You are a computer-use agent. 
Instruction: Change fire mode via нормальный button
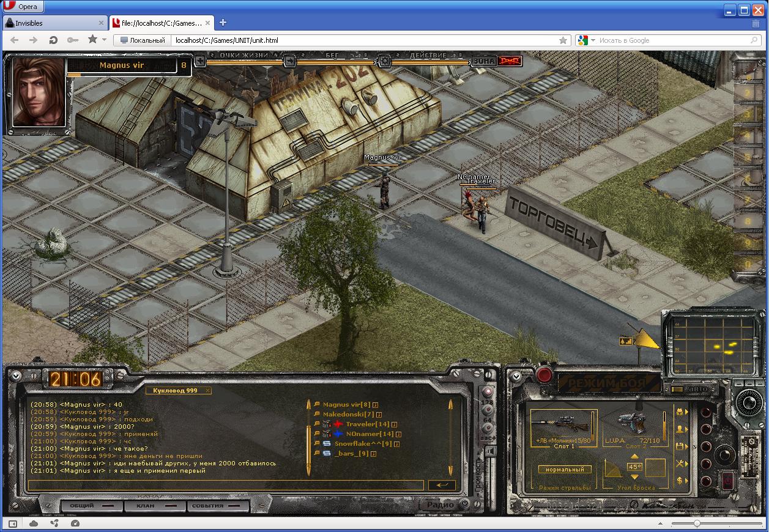565,470
